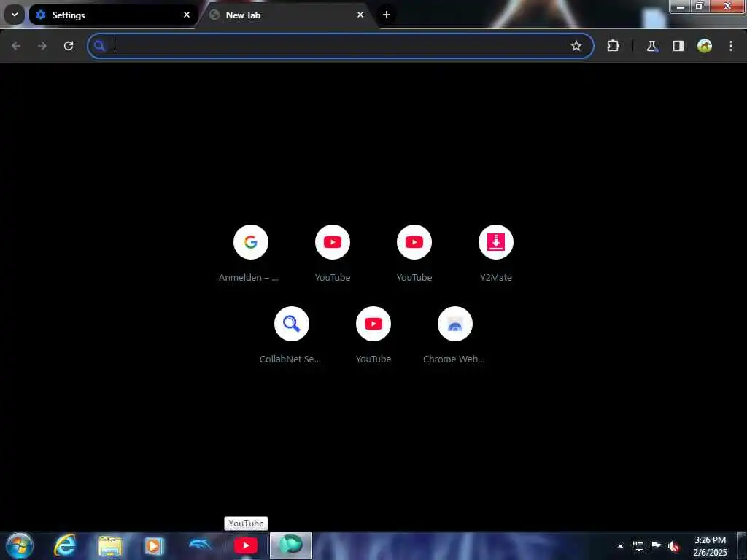
Task: Go forward using the forward arrow
Action: [x=42, y=46]
